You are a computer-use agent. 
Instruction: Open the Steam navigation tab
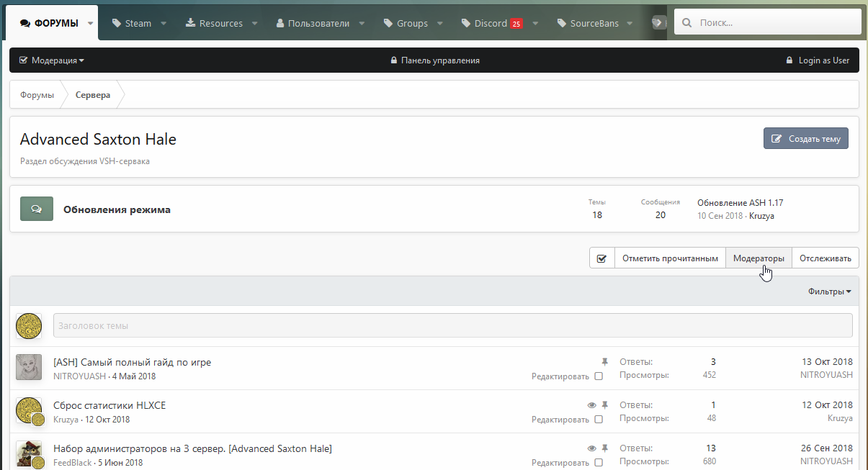(x=132, y=23)
